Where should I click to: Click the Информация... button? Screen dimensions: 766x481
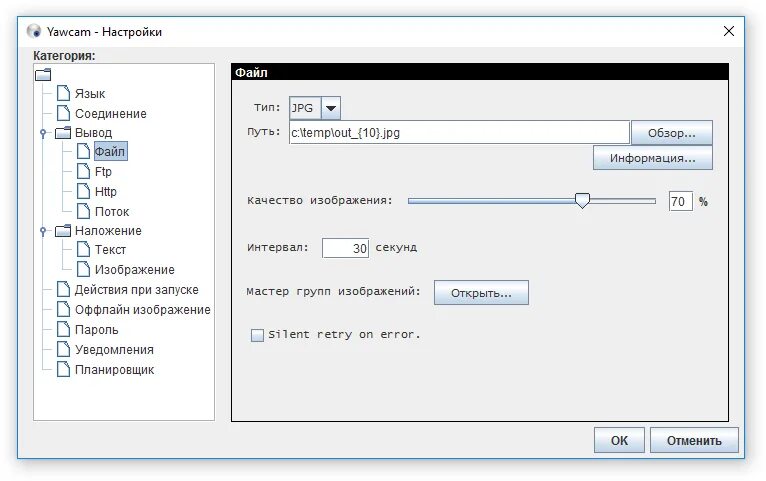(653, 158)
